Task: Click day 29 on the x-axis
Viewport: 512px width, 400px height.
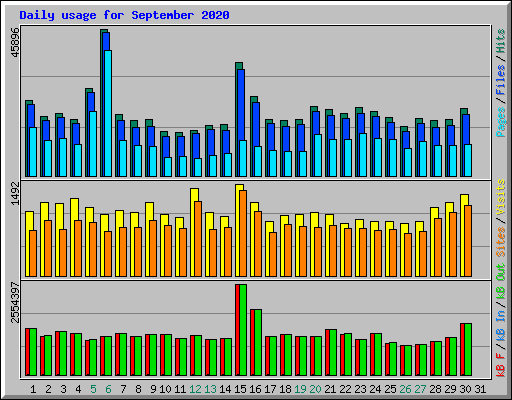Action: tap(450, 389)
